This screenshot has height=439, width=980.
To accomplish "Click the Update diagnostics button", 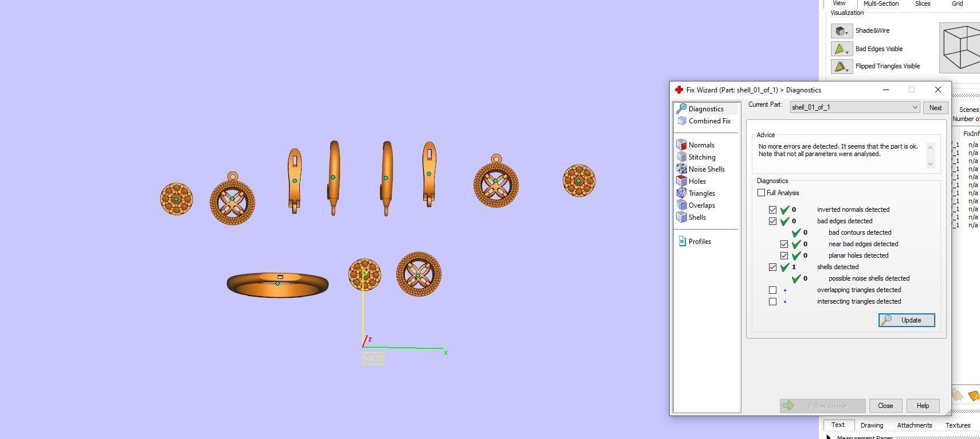I will point(907,320).
